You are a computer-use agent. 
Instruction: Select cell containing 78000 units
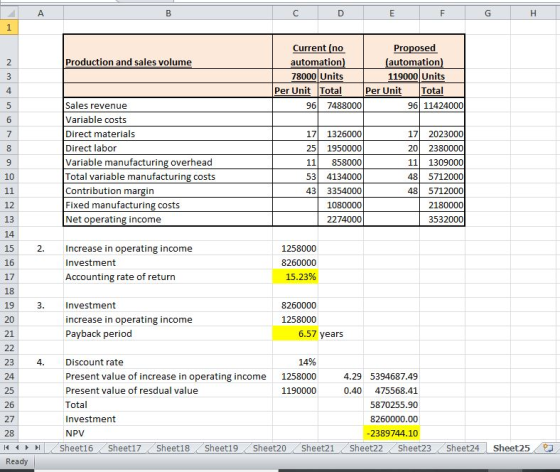pos(295,76)
